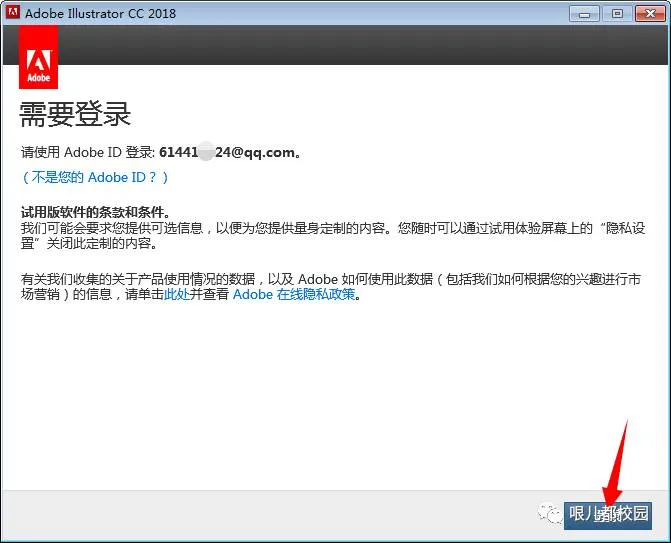Click the Illustrator icon in the title bar
Screen dimensions: 671x543
click(12, 12)
